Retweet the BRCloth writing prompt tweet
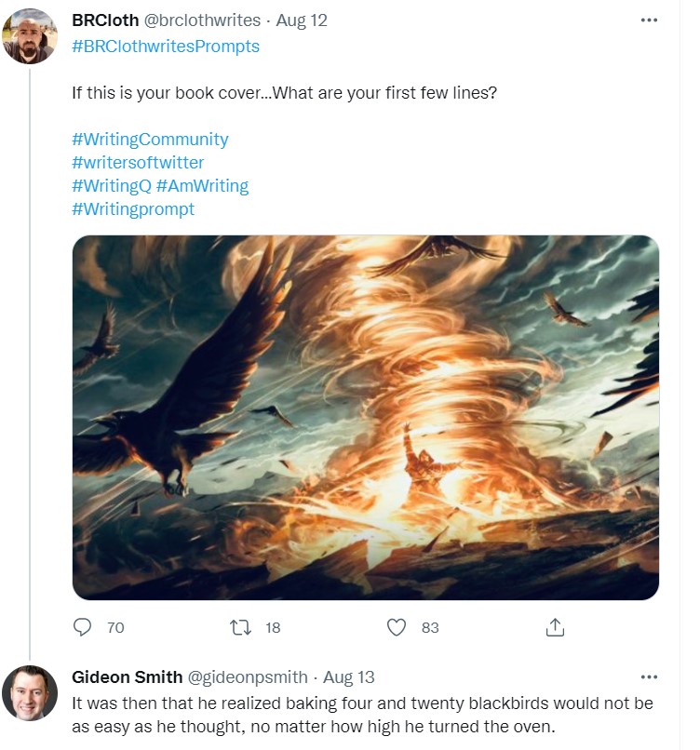700x750 pixels. [x=241, y=627]
